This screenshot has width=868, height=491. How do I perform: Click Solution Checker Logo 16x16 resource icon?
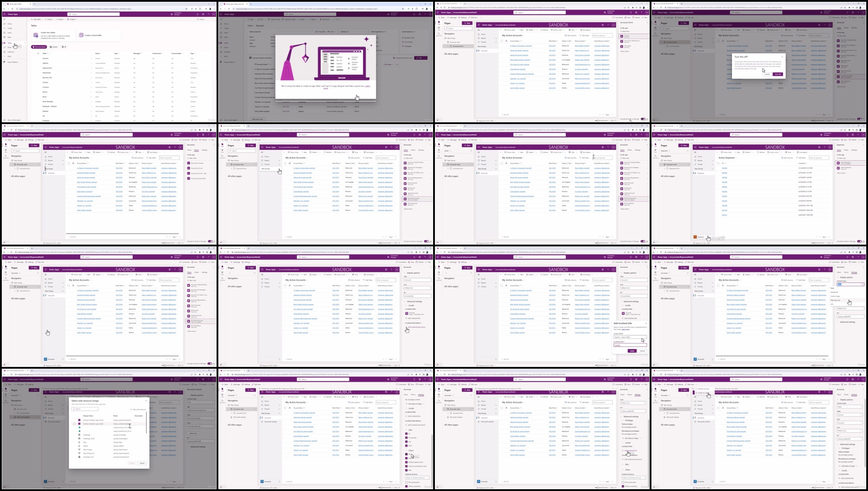pyautogui.click(x=79, y=420)
